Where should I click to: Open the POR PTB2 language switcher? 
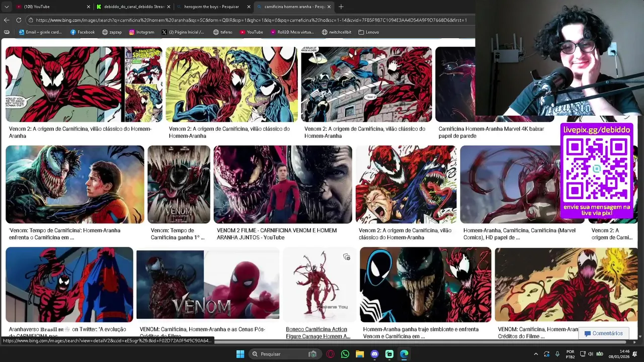[570, 354]
